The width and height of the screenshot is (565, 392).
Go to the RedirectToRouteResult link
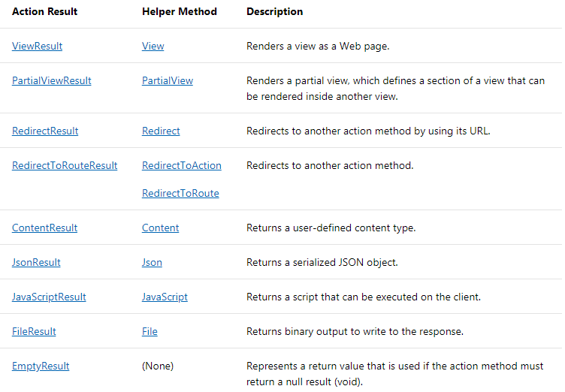pyautogui.click(x=65, y=165)
